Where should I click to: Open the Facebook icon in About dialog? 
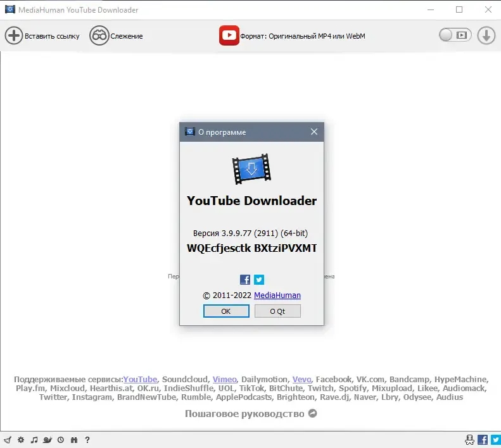[245, 280]
